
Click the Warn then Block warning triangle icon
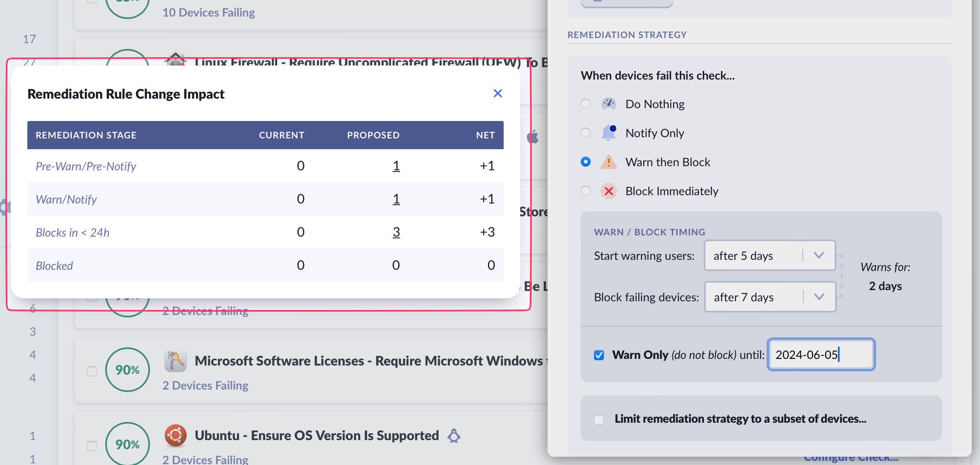[608, 162]
